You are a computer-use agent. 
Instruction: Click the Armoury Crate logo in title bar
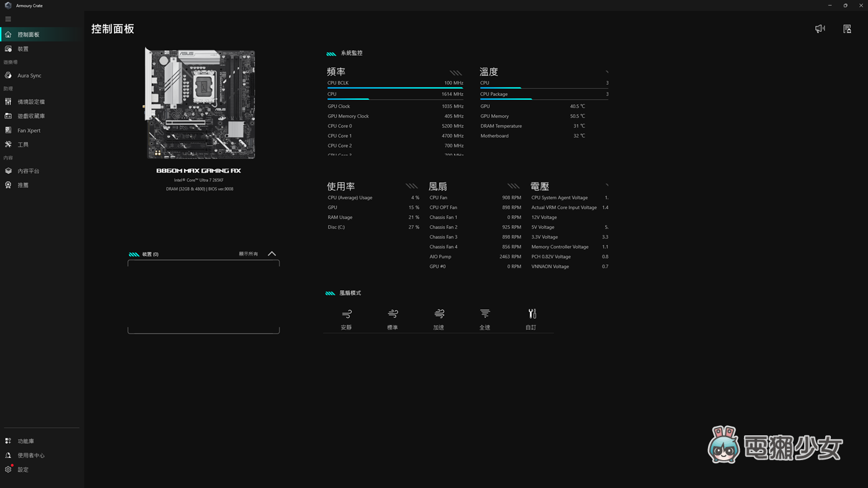pyautogui.click(x=7, y=6)
